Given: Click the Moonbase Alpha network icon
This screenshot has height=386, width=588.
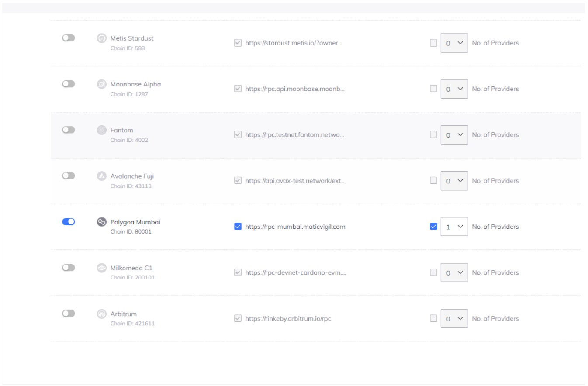Looking at the screenshot, I should coord(101,84).
